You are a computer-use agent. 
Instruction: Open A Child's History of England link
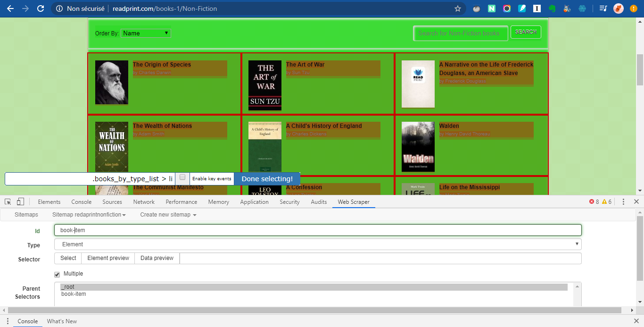coord(324,126)
